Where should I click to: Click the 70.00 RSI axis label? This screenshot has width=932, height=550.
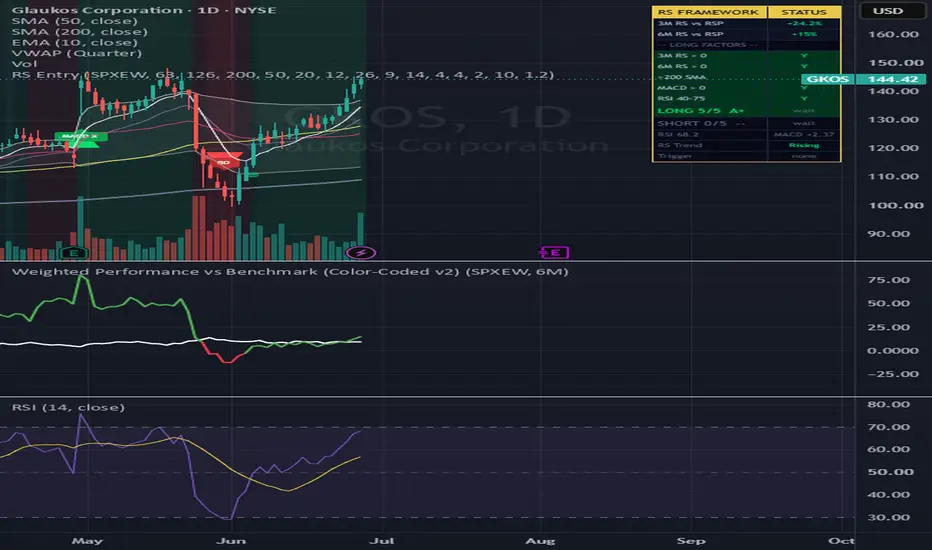tap(889, 427)
